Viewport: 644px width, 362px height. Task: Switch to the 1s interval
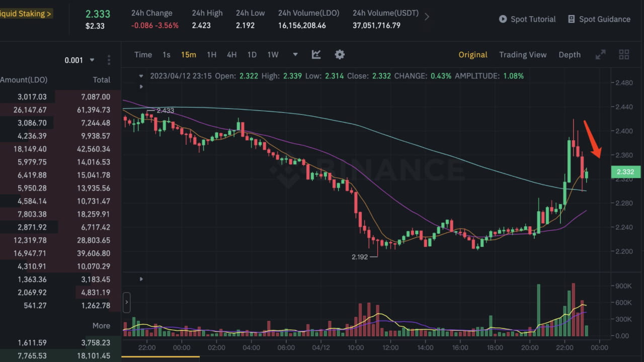coord(166,54)
